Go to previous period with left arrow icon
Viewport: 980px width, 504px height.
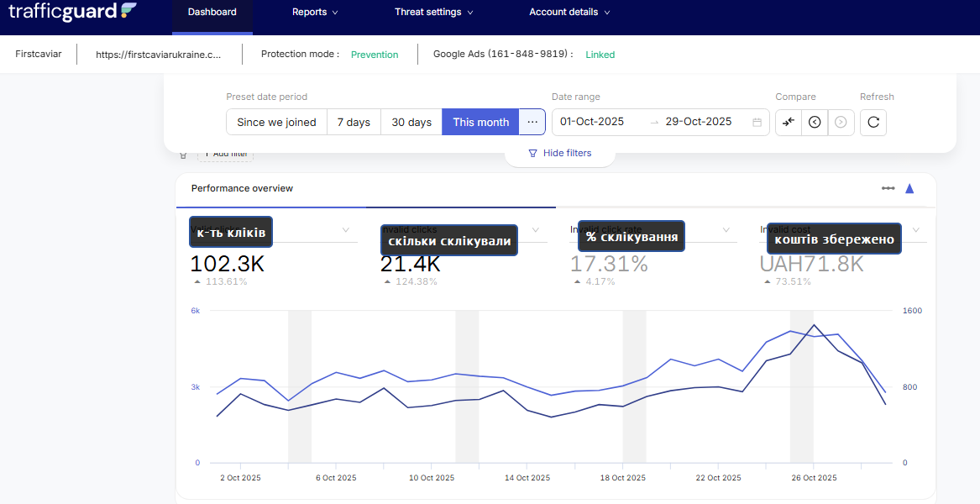[815, 122]
